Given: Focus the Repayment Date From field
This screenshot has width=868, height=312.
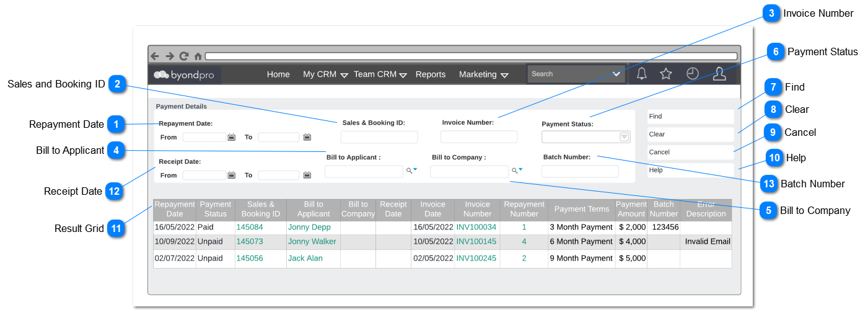Looking at the screenshot, I should point(204,137).
